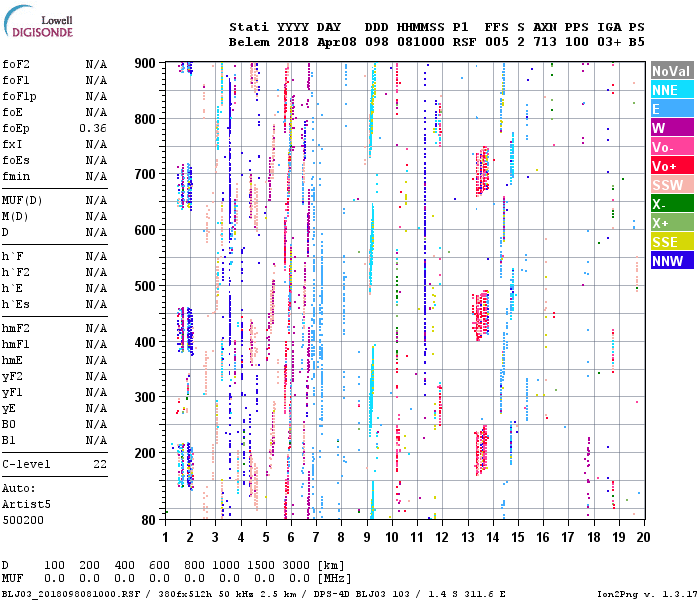Select the X+ legend swatch
This screenshot has width=700, height=600.
tap(672, 223)
